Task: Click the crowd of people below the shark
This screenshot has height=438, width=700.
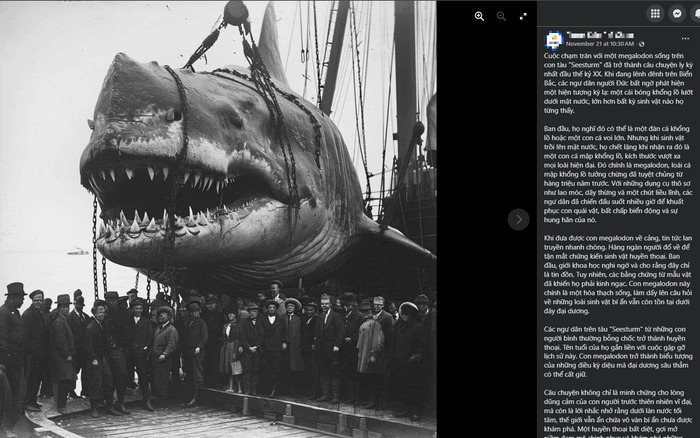Action: pyautogui.click(x=214, y=348)
